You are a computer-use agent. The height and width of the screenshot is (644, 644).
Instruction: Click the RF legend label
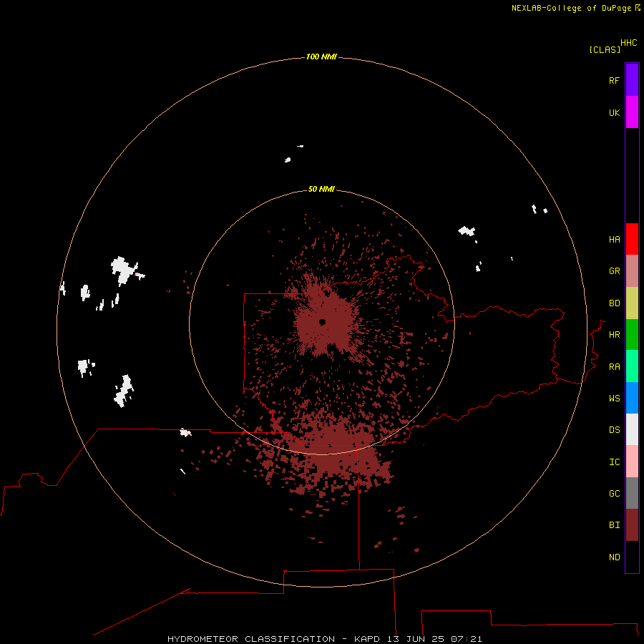(614, 80)
